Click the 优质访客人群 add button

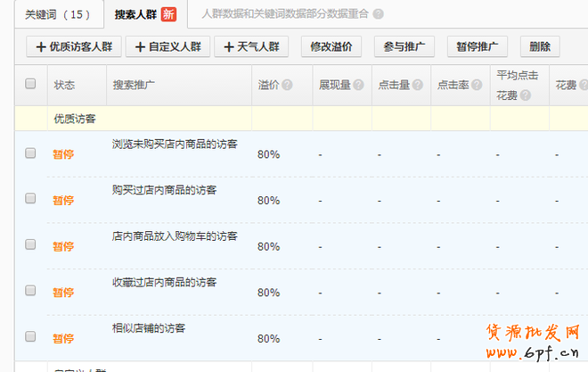73,46
